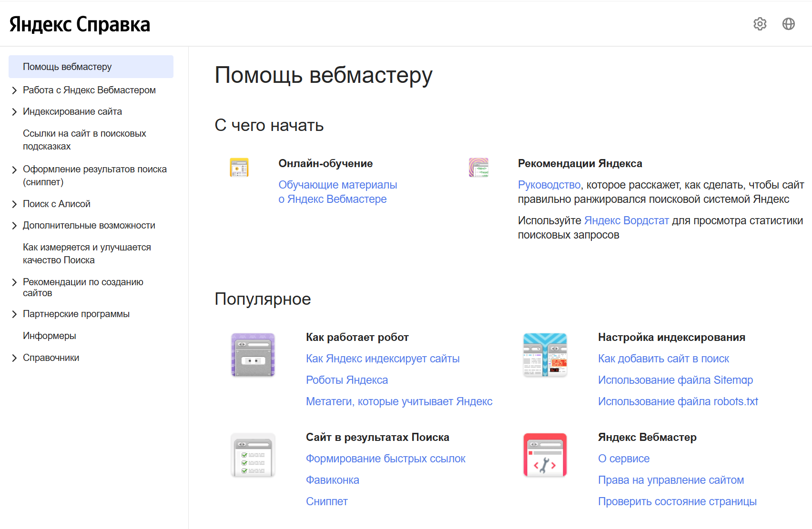Expand Поиск с Алисой chevron
The image size is (812, 529).
(14, 204)
